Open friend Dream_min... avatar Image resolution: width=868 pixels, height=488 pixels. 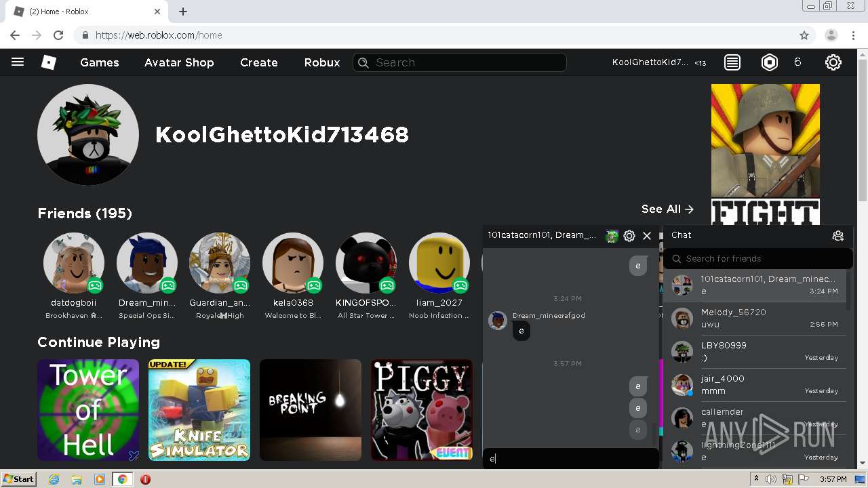point(147,263)
